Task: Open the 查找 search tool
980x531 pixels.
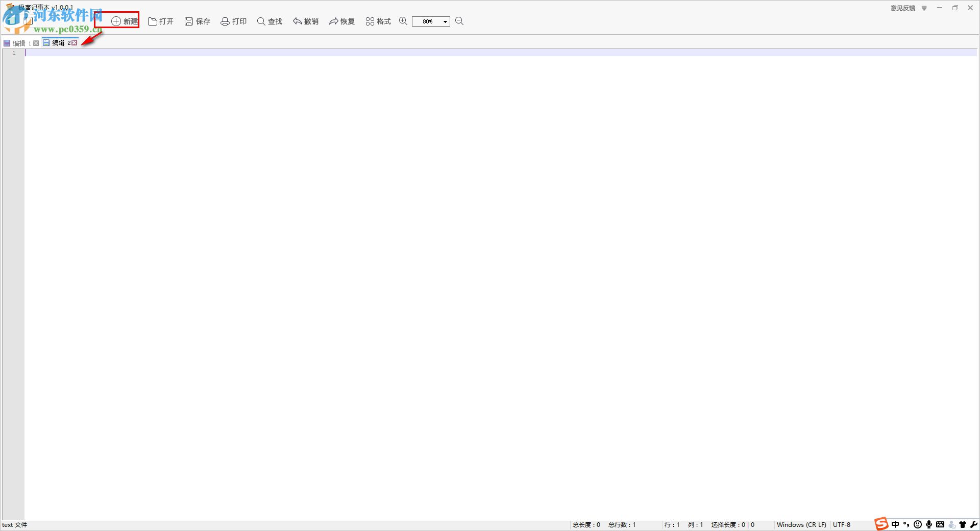Action: [x=269, y=21]
